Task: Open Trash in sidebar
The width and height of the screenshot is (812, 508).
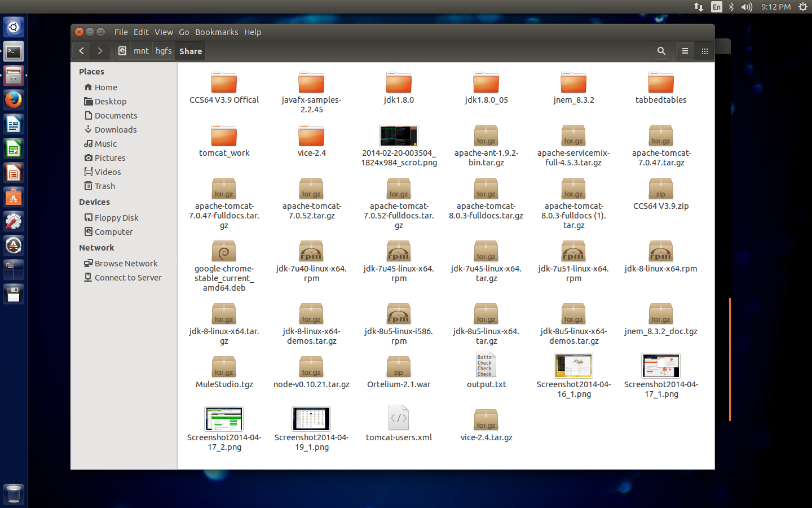Action: 100,186
